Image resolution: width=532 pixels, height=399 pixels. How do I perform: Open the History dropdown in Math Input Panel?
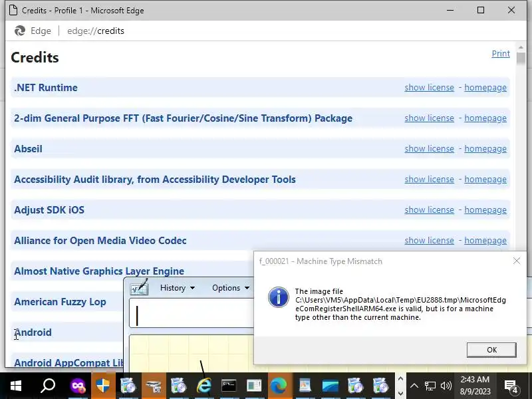tap(178, 288)
